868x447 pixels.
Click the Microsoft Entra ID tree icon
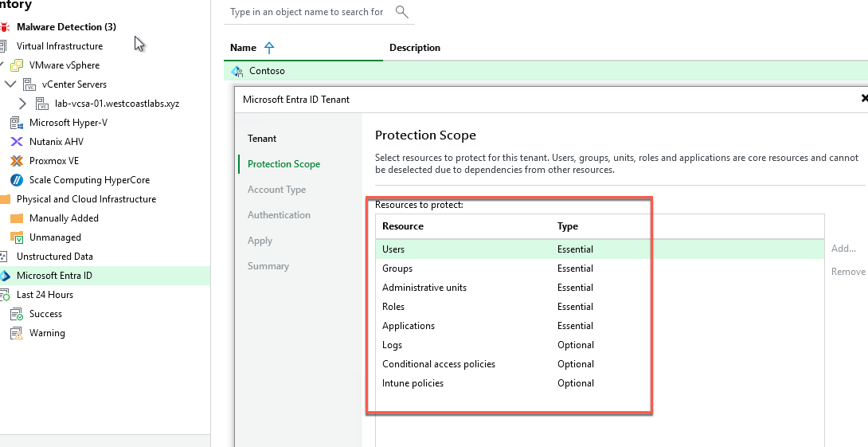(x=4, y=276)
